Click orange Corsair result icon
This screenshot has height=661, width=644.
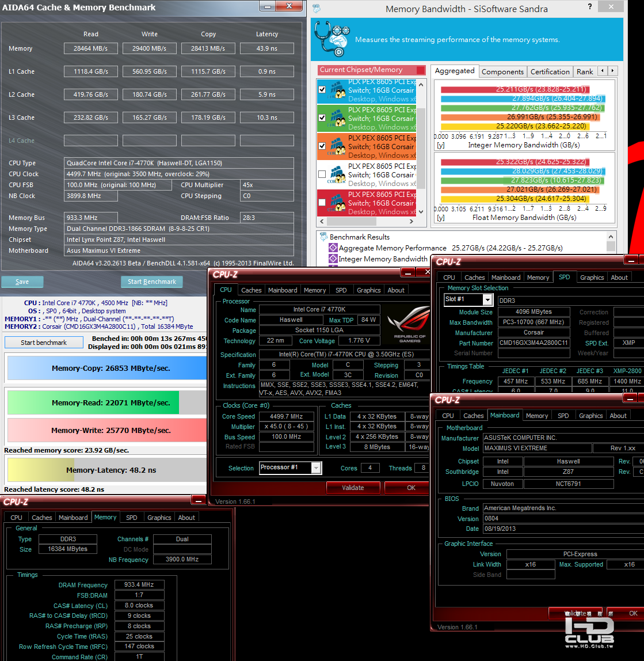(337, 146)
